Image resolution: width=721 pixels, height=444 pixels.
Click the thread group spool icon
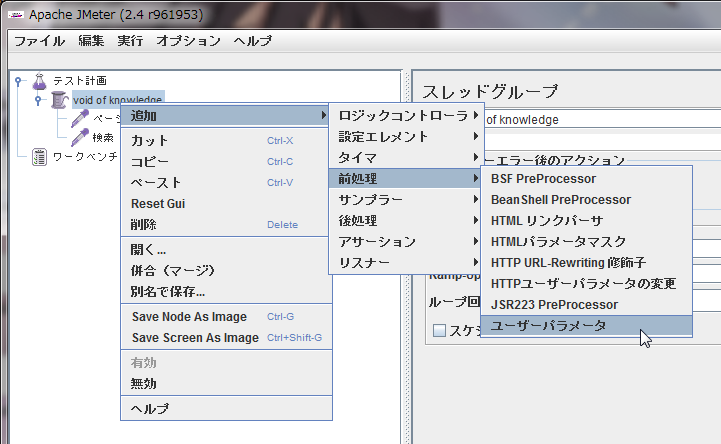click(59, 100)
